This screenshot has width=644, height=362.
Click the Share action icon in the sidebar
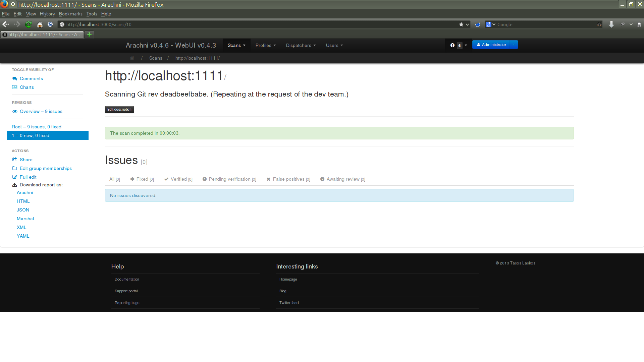click(x=15, y=160)
